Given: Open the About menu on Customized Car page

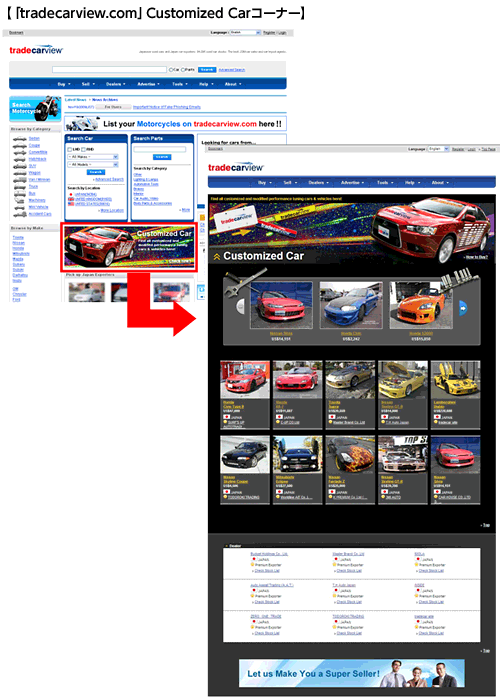Looking at the screenshot, I should coord(440,183).
